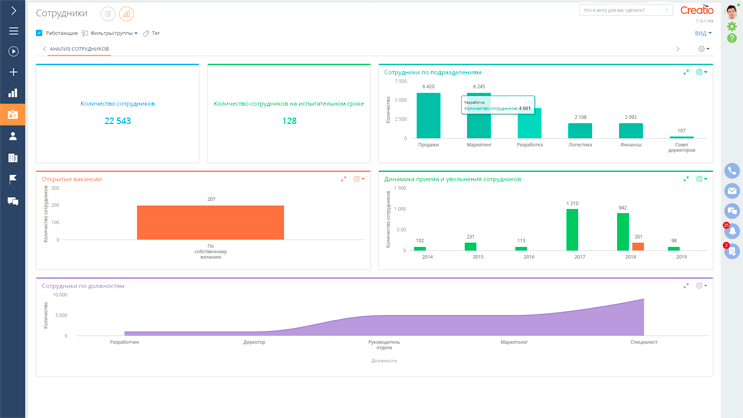The image size is (743, 418).
Task: Uncheck the Работающие filter checkbox
Action: [x=40, y=33]
